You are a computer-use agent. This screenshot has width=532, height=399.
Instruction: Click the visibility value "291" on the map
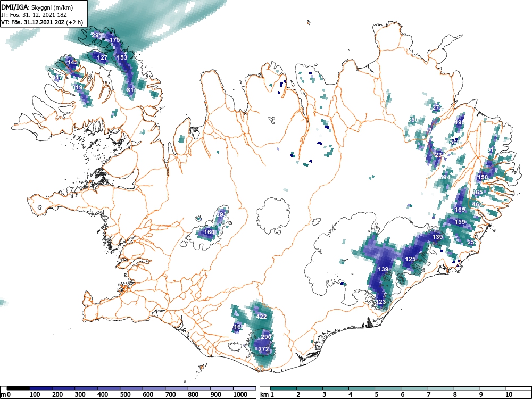click(x=97, y=35)
